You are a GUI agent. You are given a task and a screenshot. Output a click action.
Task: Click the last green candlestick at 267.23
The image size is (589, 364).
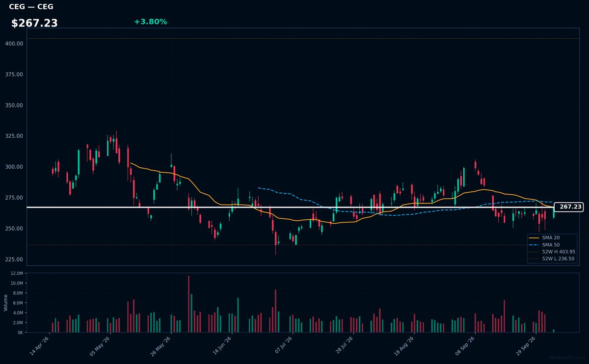pos(554,212)
